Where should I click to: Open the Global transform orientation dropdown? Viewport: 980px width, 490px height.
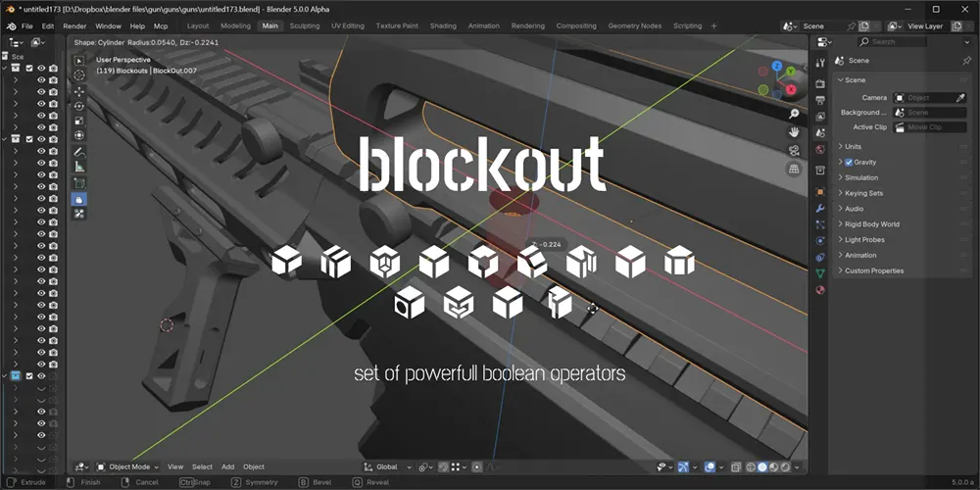tap(389, 466)
